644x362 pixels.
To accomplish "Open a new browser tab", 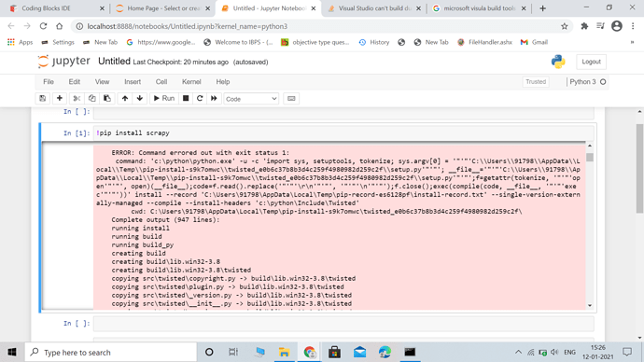I will coord(542,8).
